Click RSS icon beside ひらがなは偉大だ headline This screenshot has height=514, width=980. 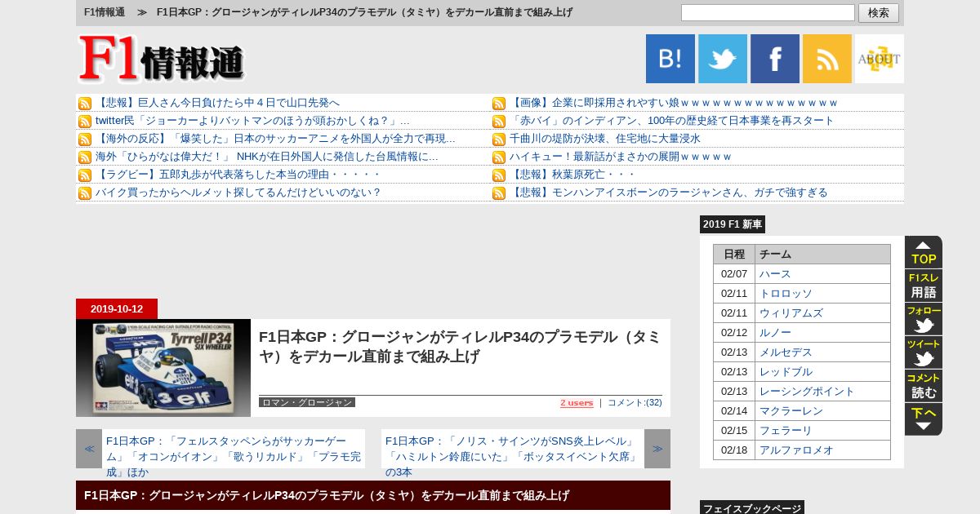[x=85, y=157]
